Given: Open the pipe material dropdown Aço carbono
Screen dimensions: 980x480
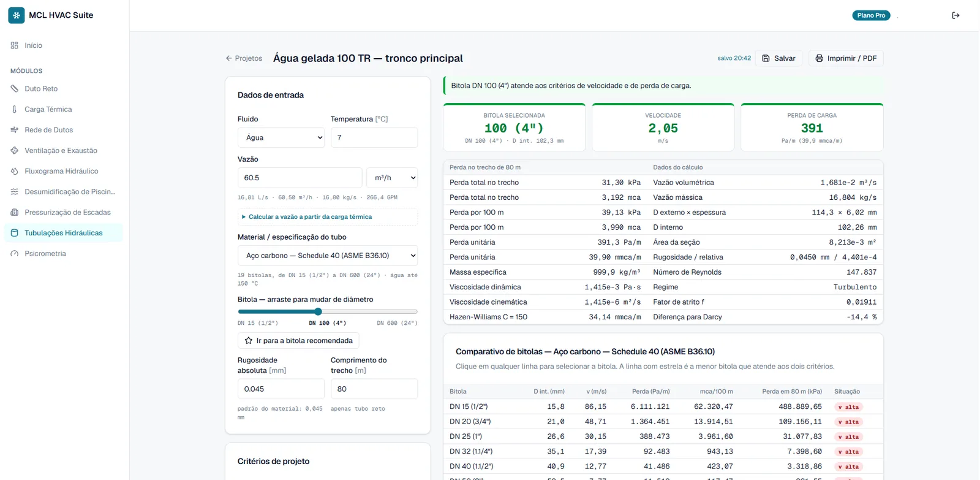Looking at the screenshot, I should pyautogui.click(x=328, y=256).
